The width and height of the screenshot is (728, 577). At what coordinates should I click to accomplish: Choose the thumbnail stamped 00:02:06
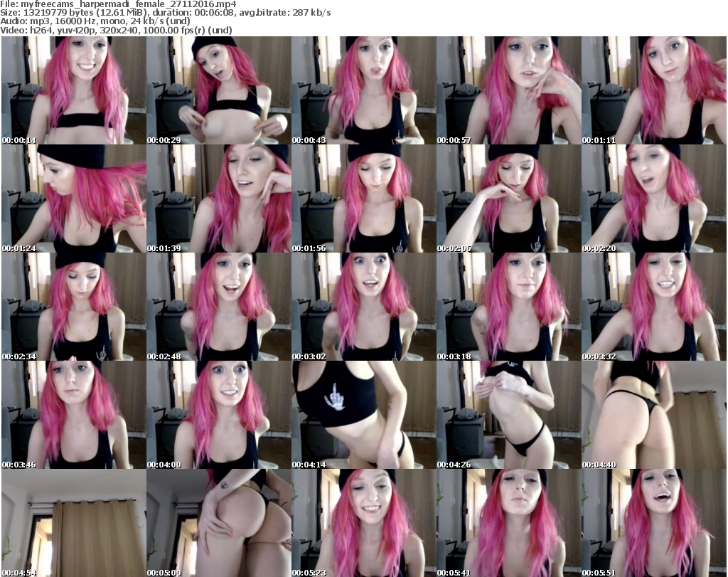tap(508, 198)
